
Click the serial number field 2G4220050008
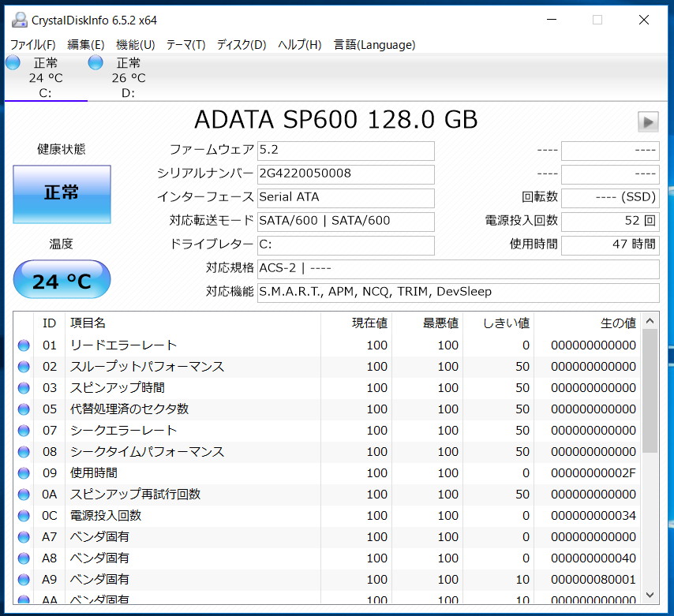tap(346, 174)
